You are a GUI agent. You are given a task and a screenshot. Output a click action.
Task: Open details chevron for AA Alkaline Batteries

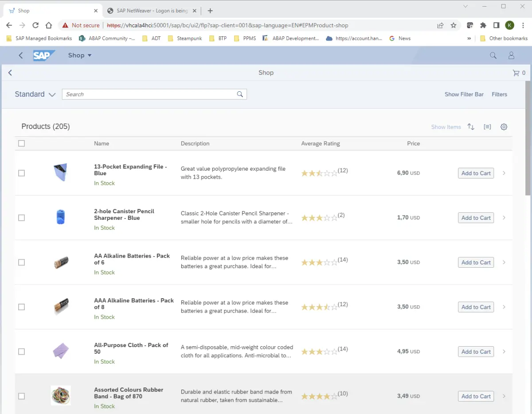point(504,262)
